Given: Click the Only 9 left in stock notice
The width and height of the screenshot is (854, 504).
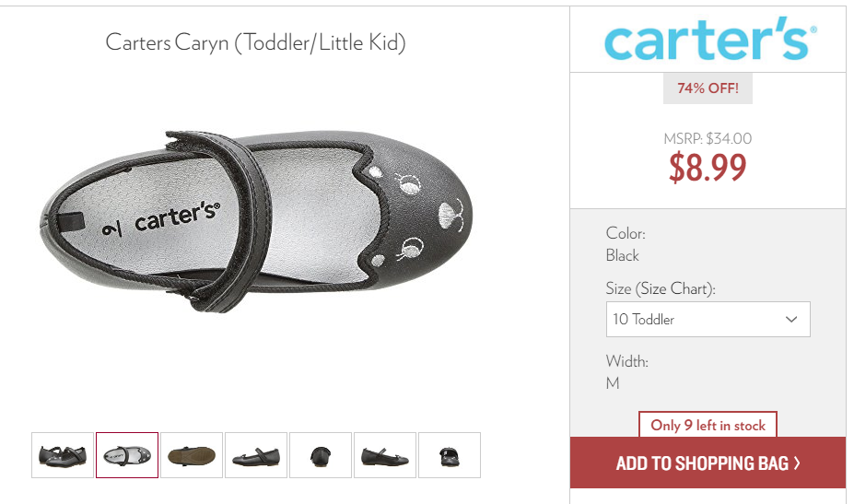Looking at the screenshot, I should (x=708, y=425).
